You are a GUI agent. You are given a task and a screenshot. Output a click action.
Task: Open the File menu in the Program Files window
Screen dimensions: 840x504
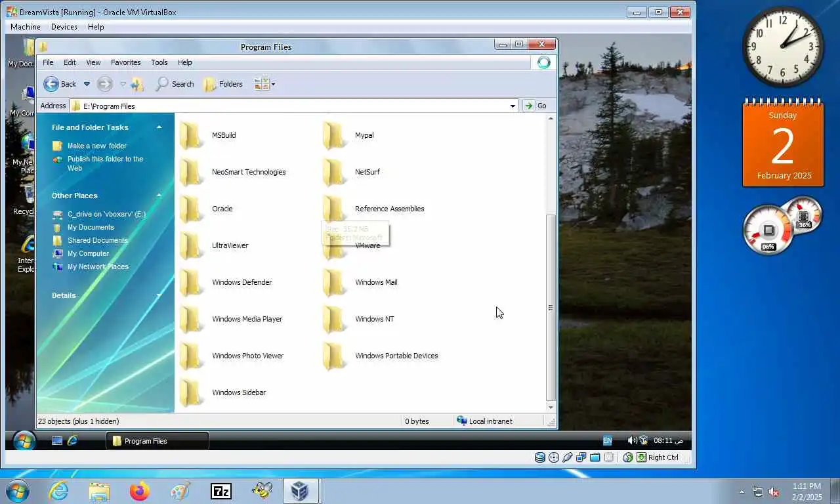click(48, 62)
